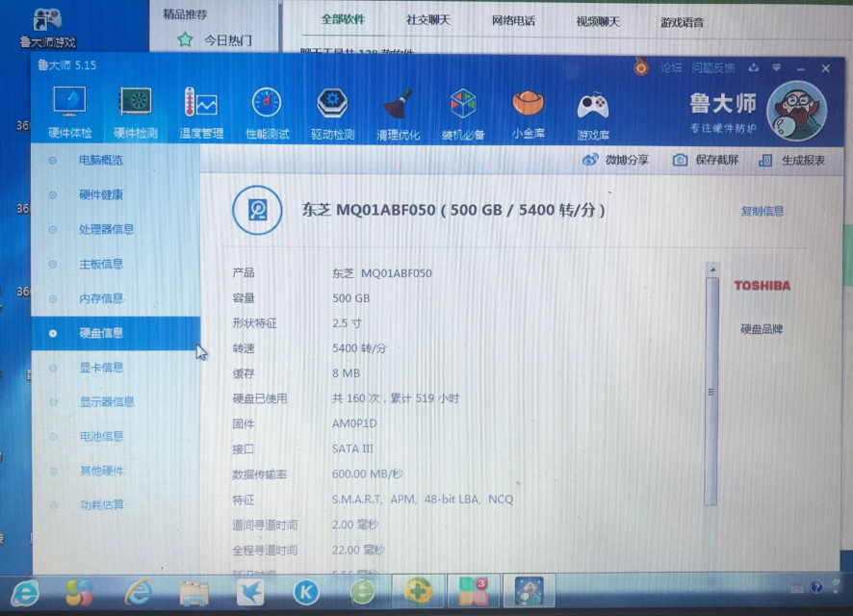Click the green e browser icon in the taskbar

362,592
